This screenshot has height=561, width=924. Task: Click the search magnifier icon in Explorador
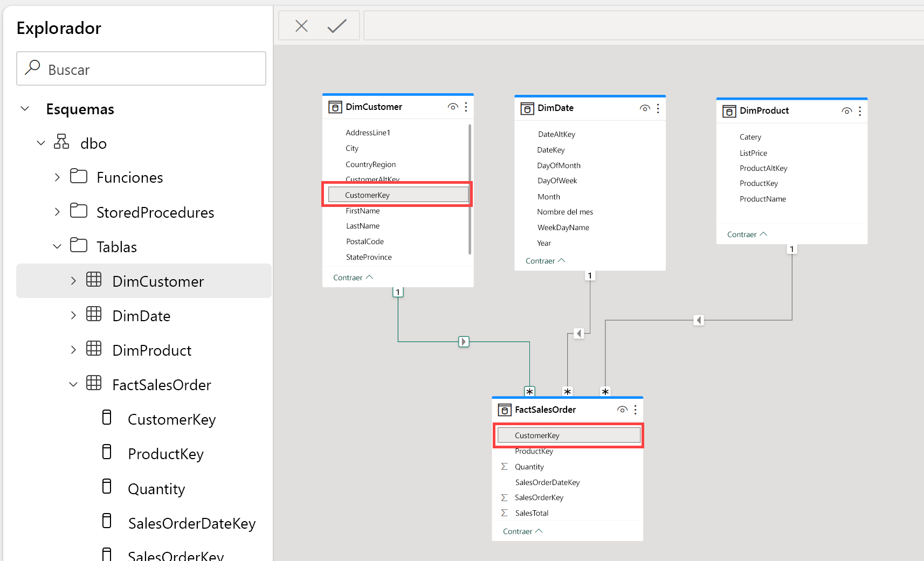point(32,68)
